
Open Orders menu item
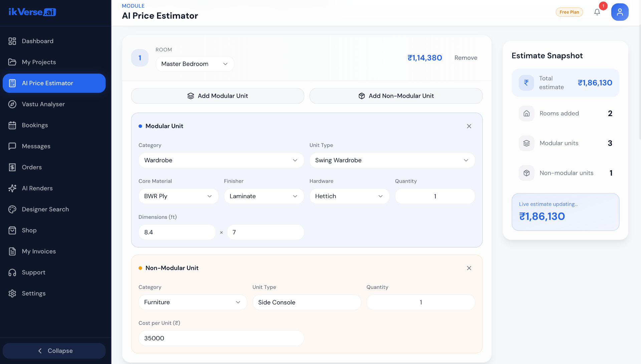pyautogui.click(x=54, y=167)
